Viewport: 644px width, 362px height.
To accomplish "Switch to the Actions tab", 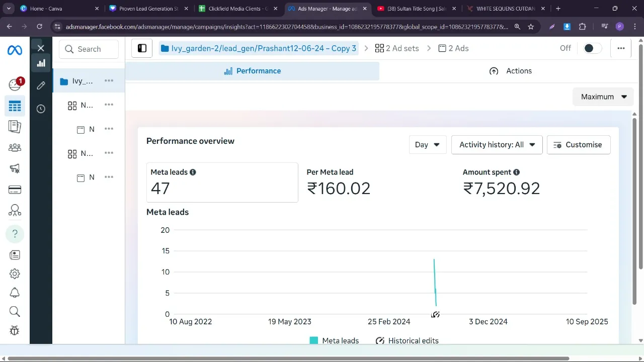I will click(x=510, y=71).
